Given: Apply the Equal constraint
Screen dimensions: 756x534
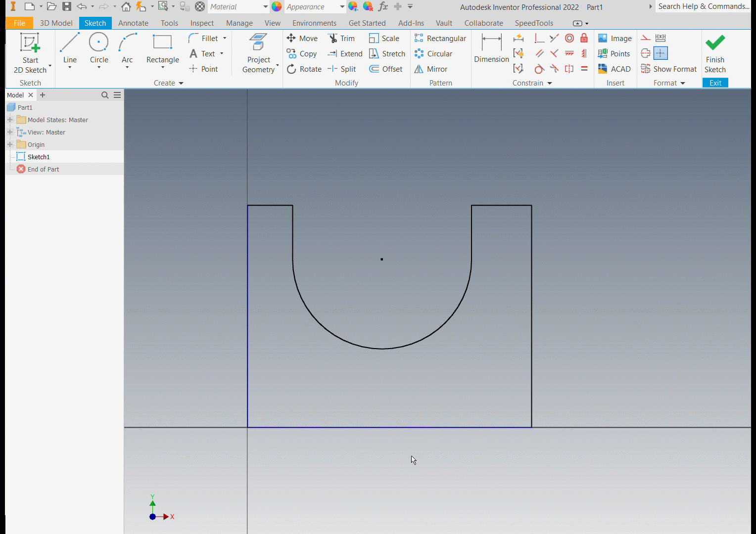Looking at the screenshot, I should (584, 69).
